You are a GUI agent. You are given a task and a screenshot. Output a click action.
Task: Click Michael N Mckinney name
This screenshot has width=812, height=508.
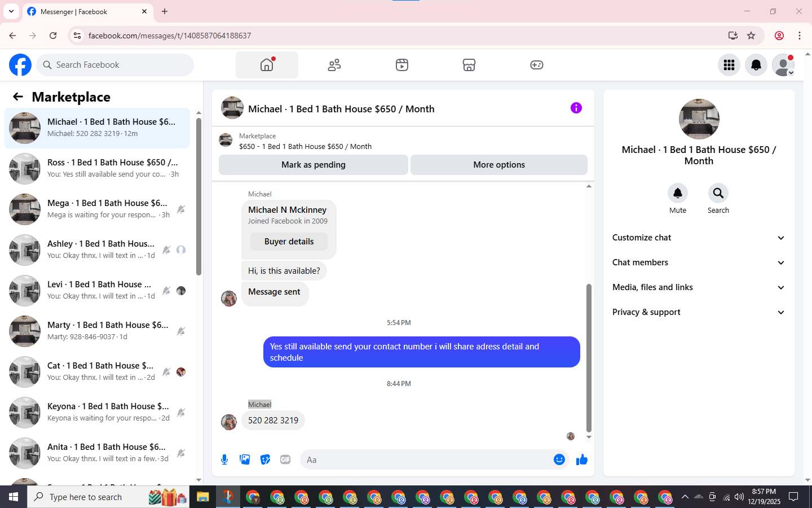coord(287,209)
